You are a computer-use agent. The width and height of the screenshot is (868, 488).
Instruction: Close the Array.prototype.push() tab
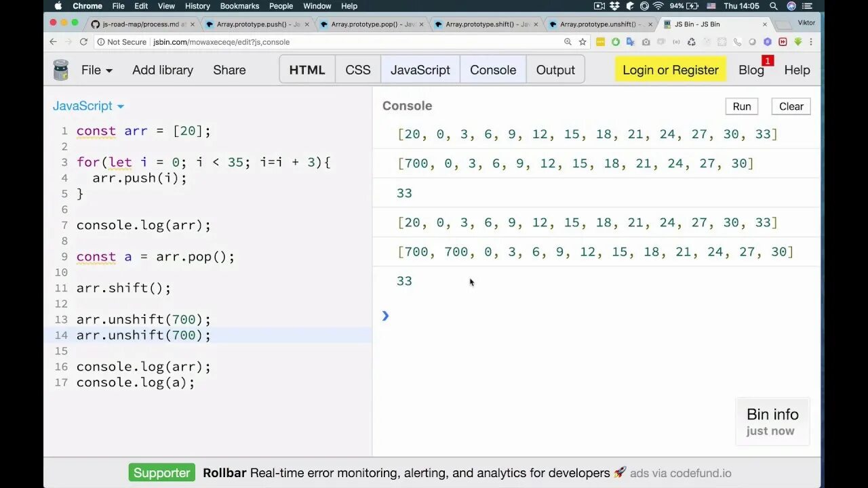click(307, 24)
